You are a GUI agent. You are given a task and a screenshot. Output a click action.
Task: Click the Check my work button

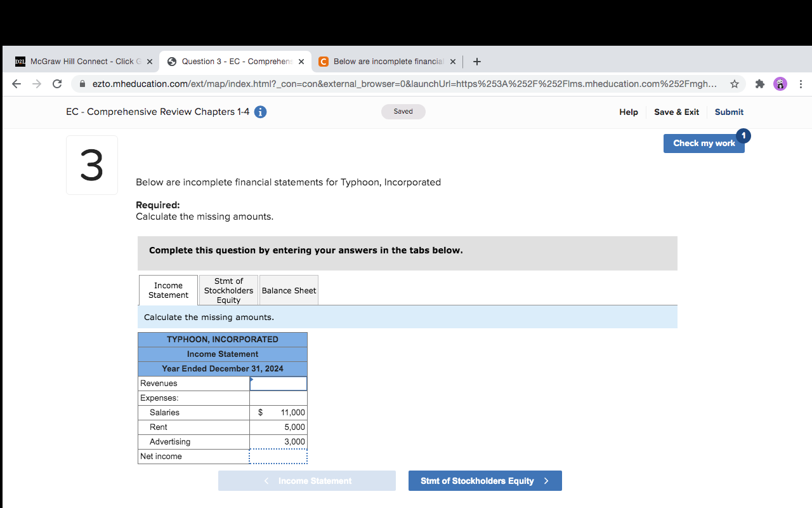click(704, 144)
